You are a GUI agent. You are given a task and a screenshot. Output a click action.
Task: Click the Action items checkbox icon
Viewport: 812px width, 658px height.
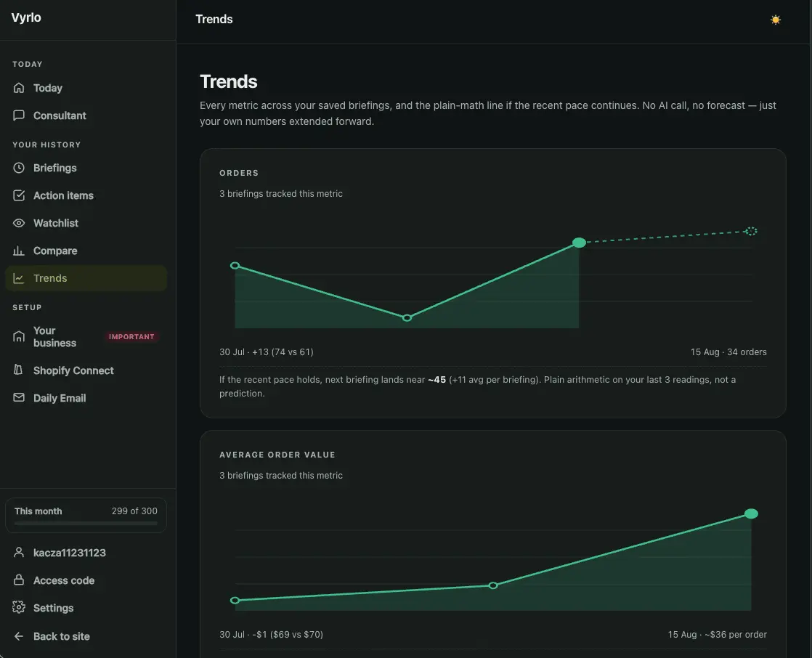point(19,195)
